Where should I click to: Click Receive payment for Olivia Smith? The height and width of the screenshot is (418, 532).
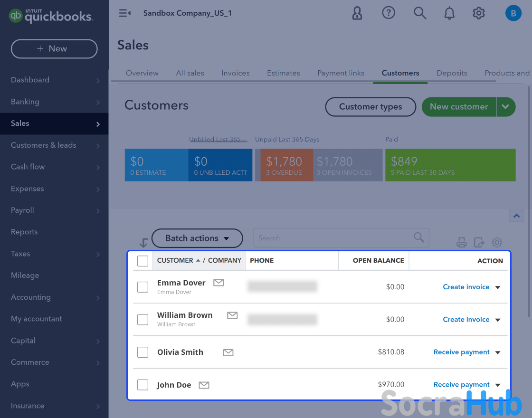tap(461, 352)
